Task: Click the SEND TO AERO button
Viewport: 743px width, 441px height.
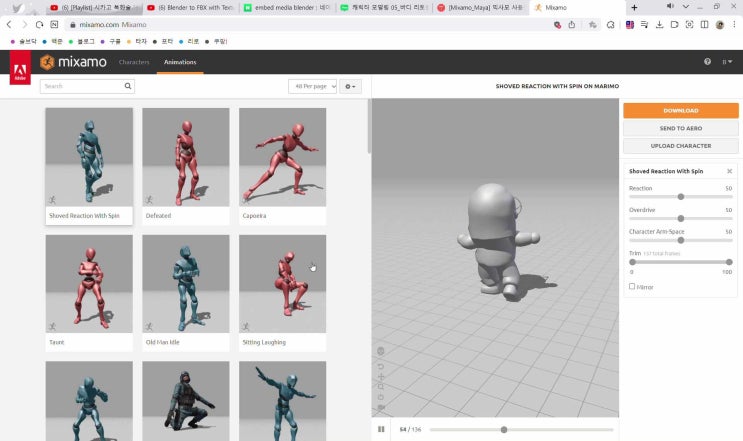Action: pos(680,128)
